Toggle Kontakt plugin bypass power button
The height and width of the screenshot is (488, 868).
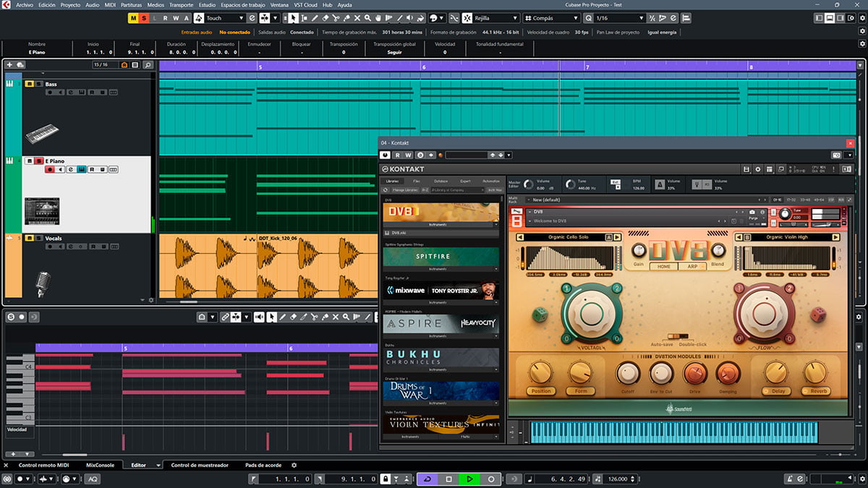coord(386,155)
